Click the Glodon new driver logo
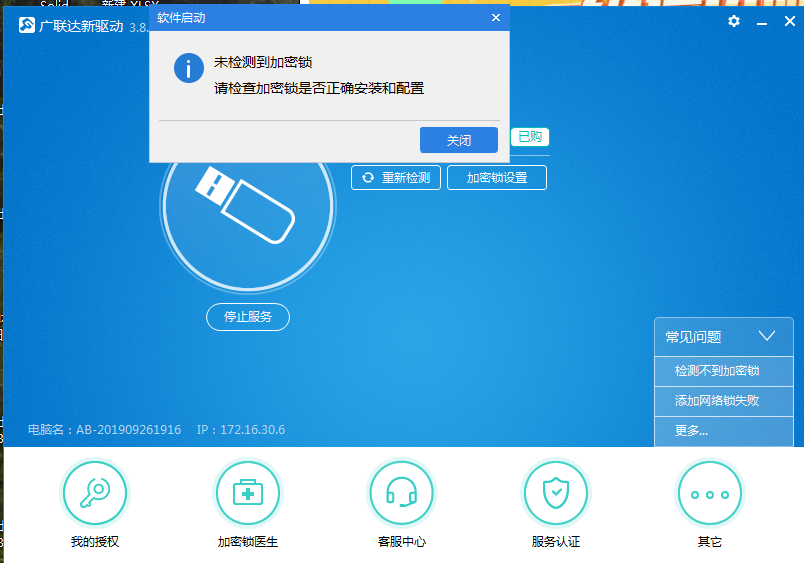Image resolution: width=804 pixels, height=563 pixels. [27, 25]
